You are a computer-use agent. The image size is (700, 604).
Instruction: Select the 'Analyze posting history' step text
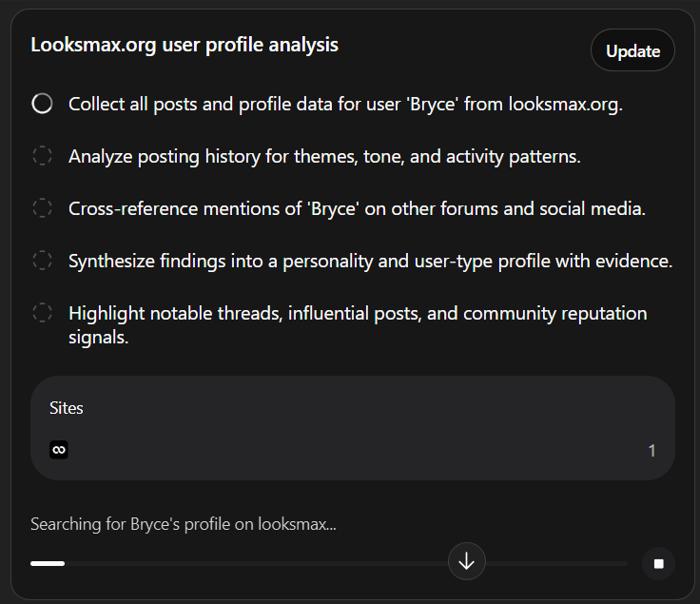point(324,156)
